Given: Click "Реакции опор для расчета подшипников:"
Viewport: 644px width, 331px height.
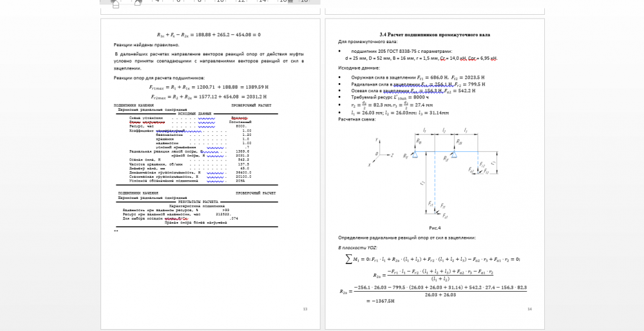Looking at the screenshot, I should pyautogui.click(x=159, y=78).
